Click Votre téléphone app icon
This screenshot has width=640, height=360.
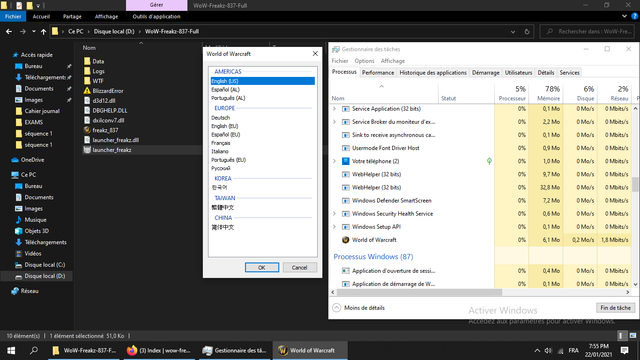pyautogui.click(x=345, y=161)
